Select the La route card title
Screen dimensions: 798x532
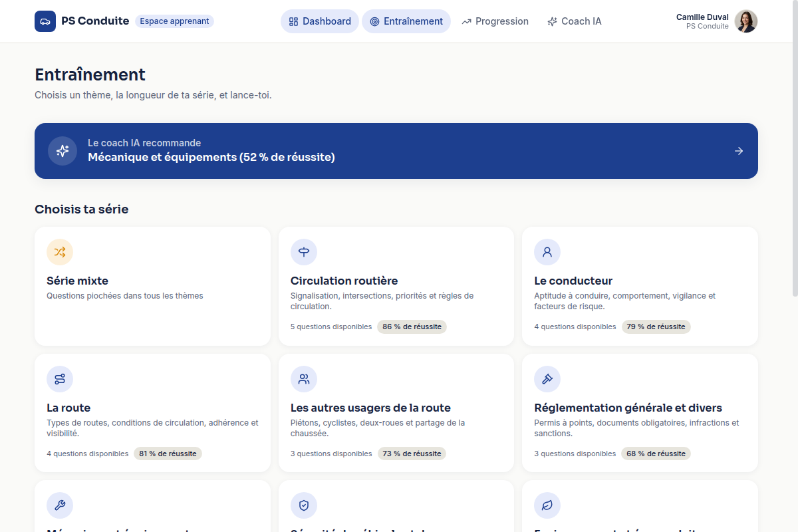click(68, 408)
